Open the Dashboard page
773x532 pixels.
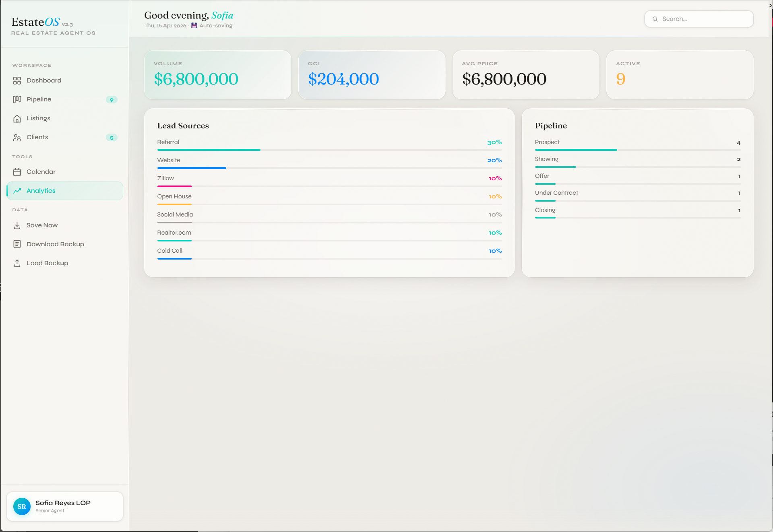click(x=65, y=80)
